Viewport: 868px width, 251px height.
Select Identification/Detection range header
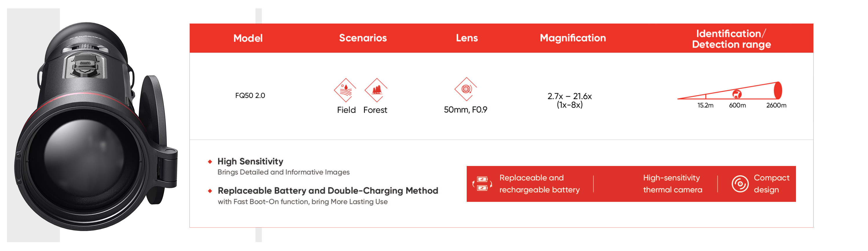coord(731,39)
